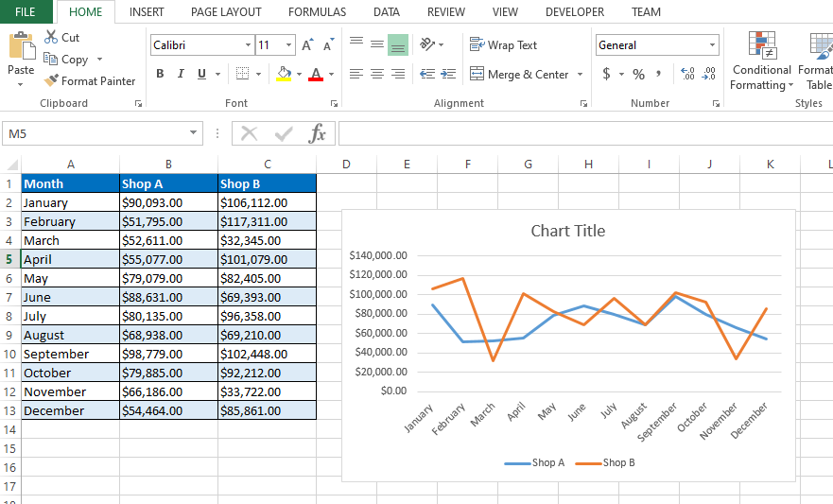Toggle Wrap Text on selected cell

point(503,45)
